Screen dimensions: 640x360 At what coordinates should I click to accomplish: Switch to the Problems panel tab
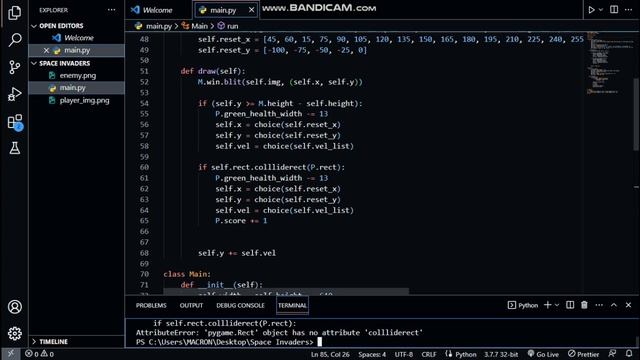tap(151, 305)
